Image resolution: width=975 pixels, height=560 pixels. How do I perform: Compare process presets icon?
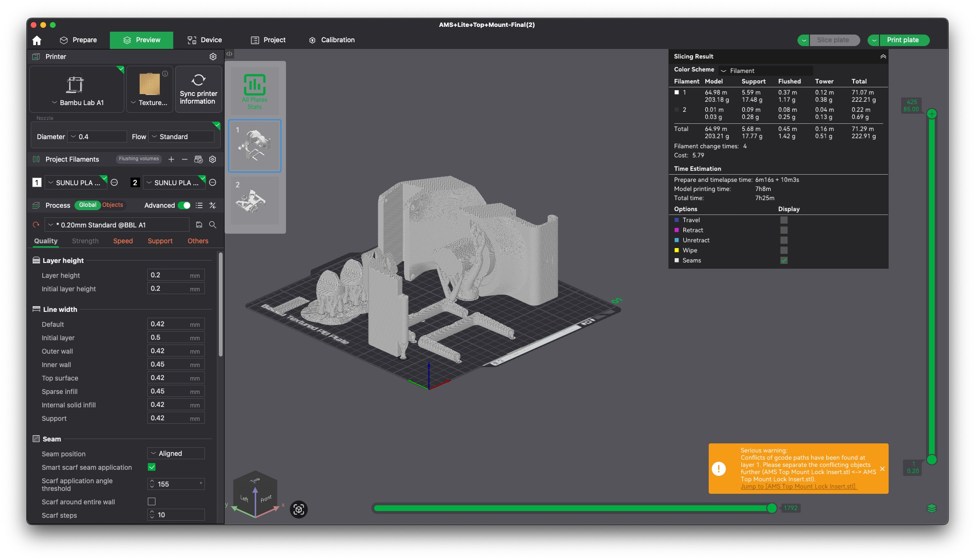(213, 205)
